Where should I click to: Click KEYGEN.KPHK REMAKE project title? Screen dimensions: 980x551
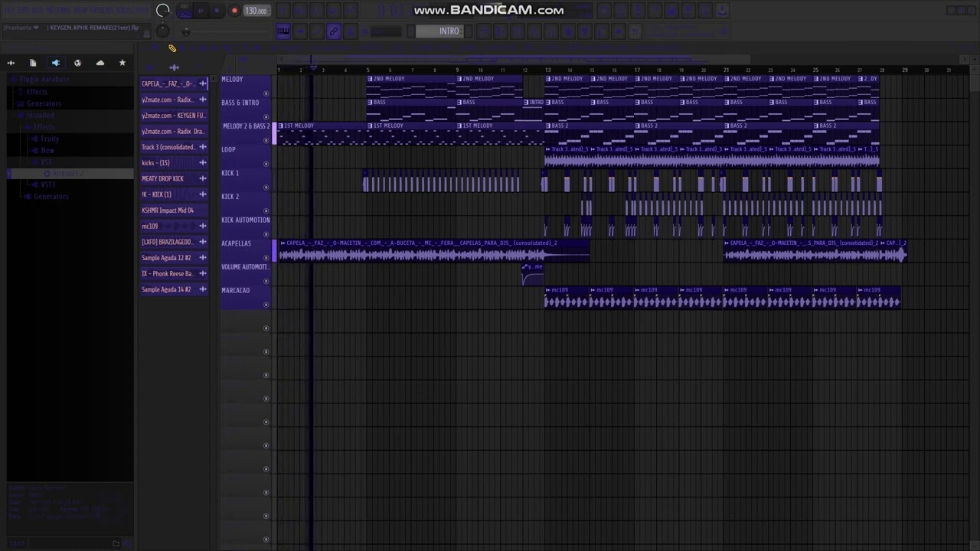[95, 28]
